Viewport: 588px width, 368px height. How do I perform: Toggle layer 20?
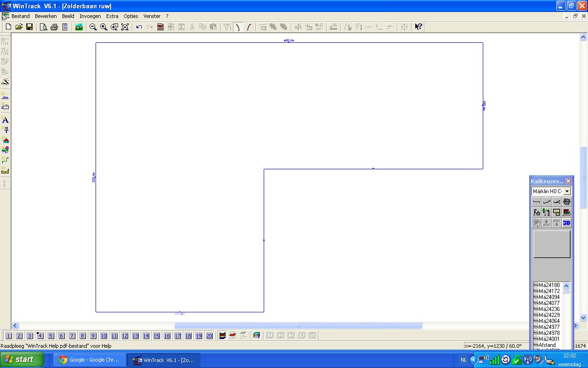coord(209,335)
